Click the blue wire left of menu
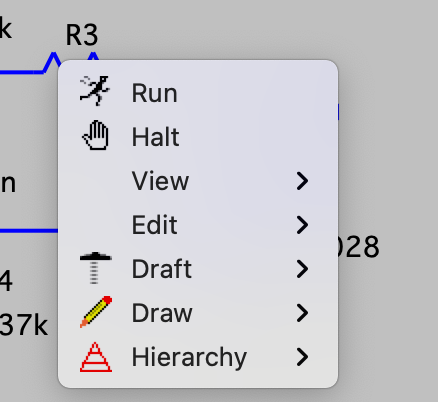The image size is (438, 402). (29, 230)
